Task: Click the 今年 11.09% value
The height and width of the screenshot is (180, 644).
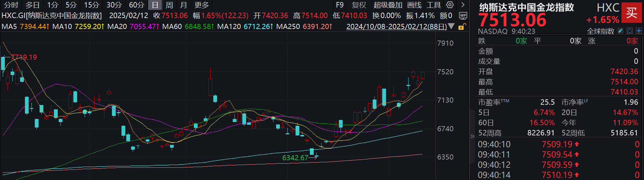Action: (x=625, y=122)
